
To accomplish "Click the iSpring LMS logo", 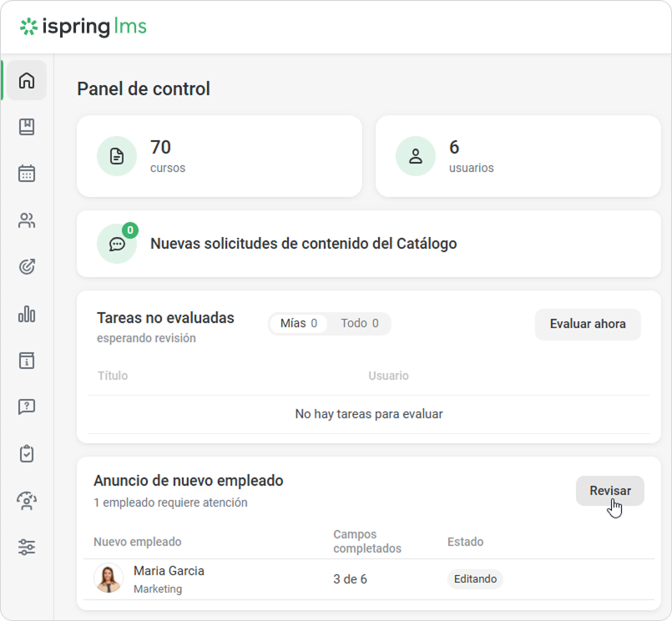I will [83, 27].
